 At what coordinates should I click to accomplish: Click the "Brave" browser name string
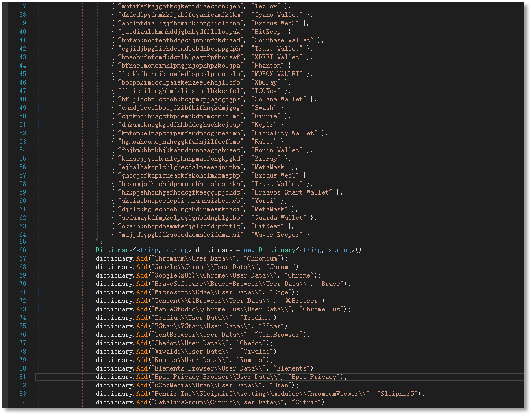tap(331, 284)
